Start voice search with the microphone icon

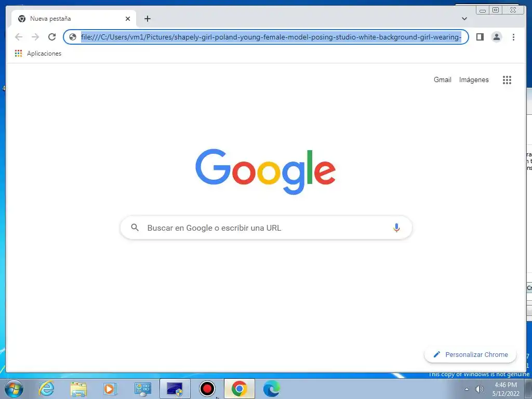[x=396, y=228]
